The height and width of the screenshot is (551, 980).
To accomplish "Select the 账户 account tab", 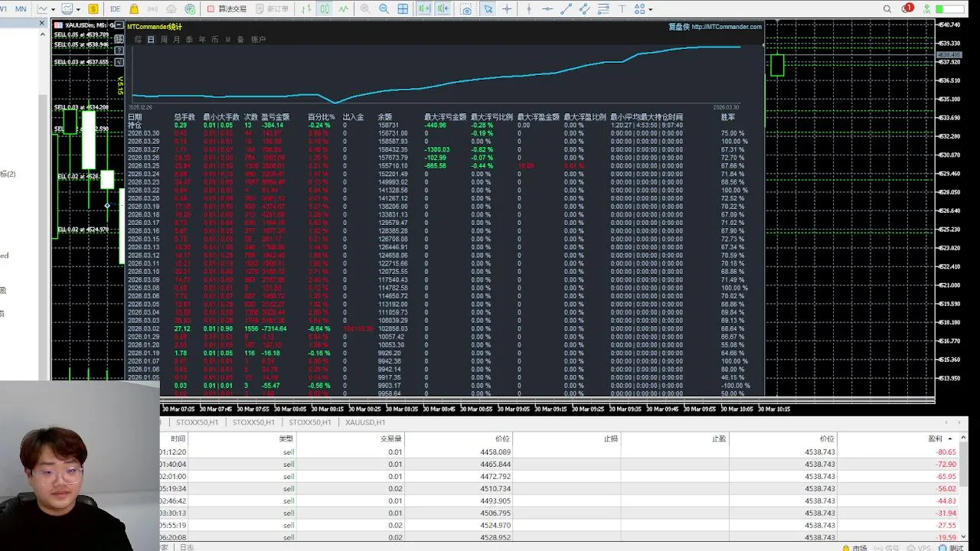I will (x=258, y=40).
